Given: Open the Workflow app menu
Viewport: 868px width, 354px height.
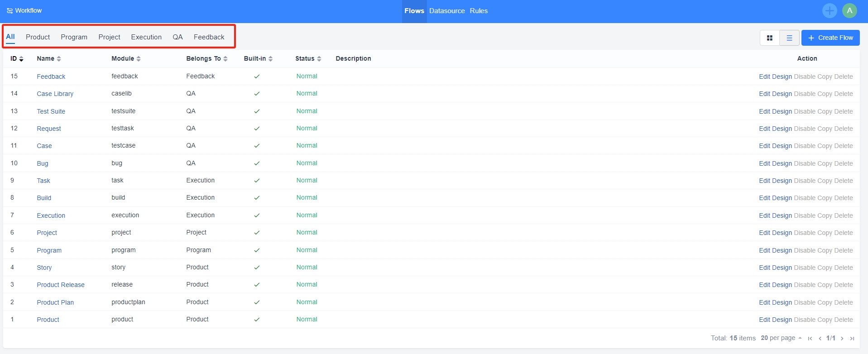Looking at the screenshot, I should point(24,11).
